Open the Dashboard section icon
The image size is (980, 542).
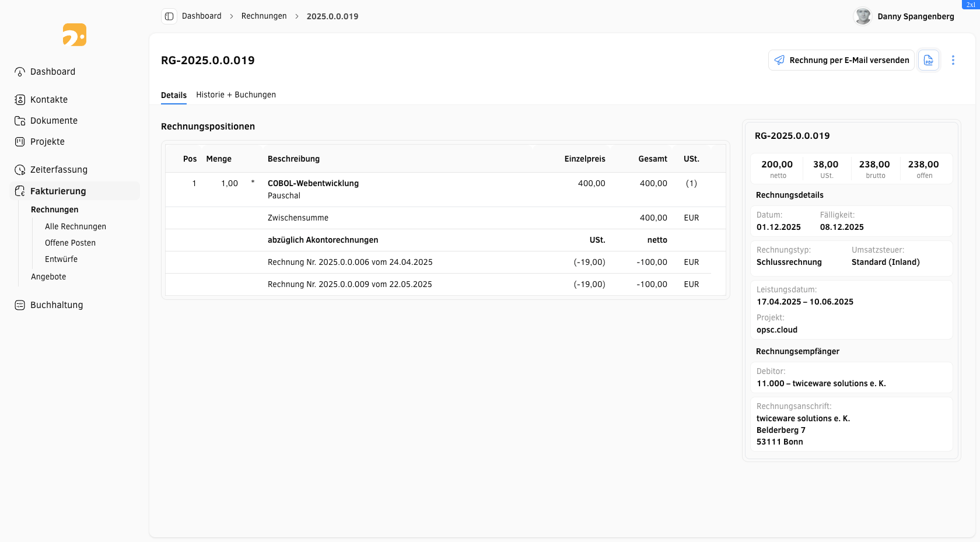20,71
